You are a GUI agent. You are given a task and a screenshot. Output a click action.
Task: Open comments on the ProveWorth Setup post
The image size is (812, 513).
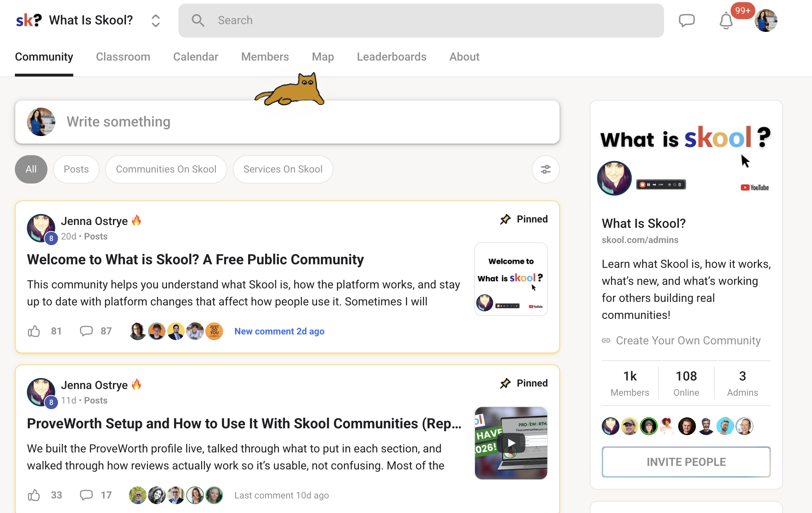[86, 495]
